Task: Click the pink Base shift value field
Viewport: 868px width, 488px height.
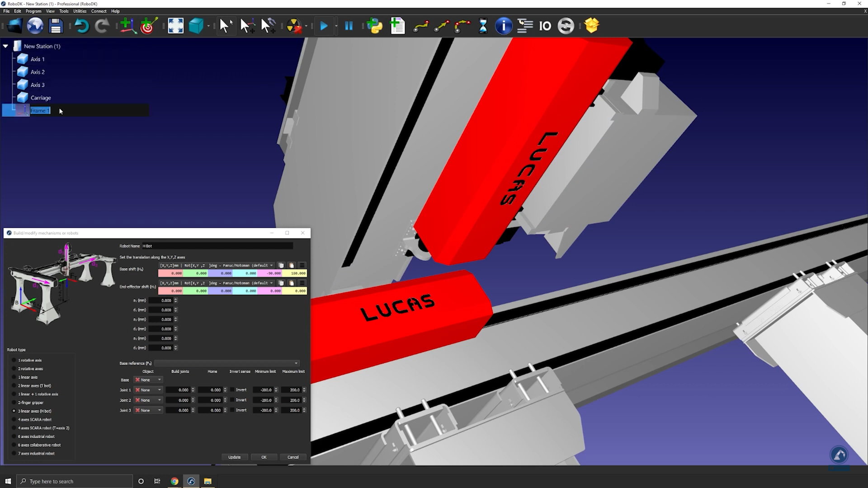Action: [x=270, y=273]
